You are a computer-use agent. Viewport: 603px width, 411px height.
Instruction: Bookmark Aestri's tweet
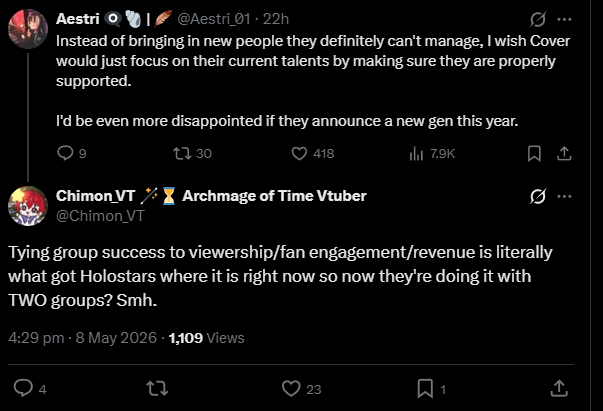[534, 153]
